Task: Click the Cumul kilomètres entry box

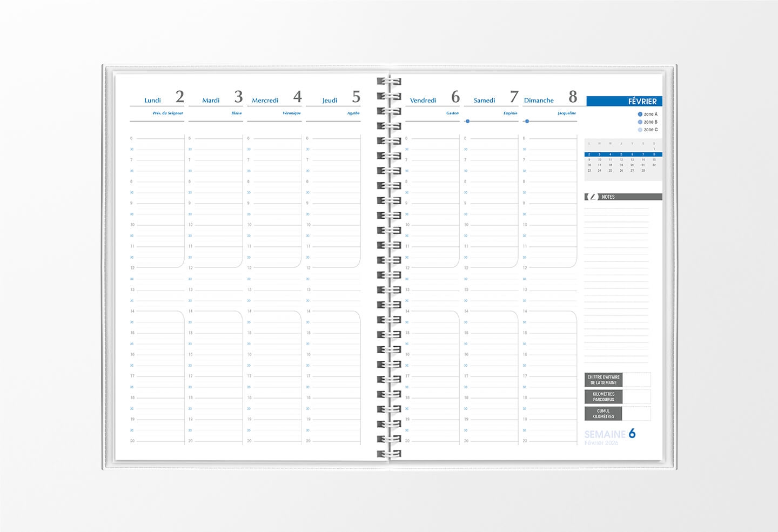Action: click(x=636, y=414)
